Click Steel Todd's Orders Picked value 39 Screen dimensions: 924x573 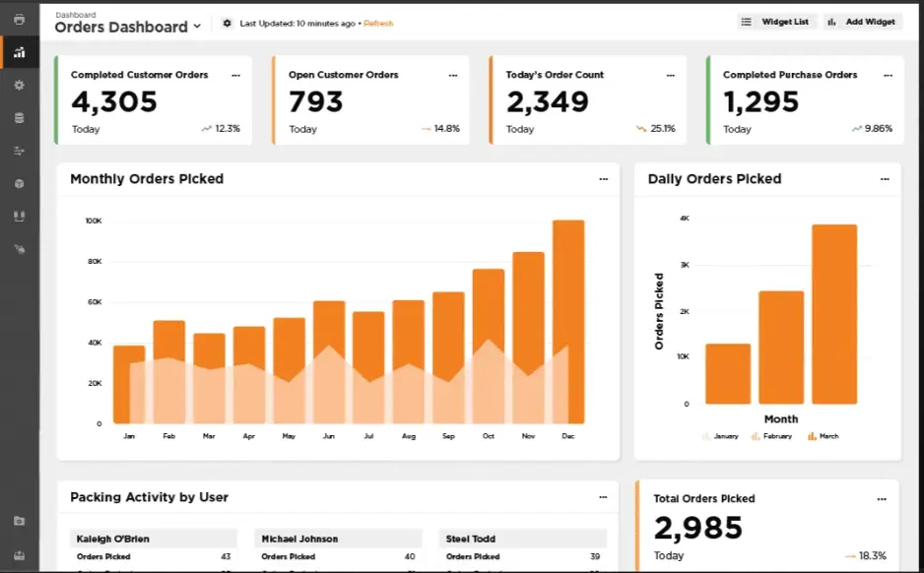pos(595,556)
